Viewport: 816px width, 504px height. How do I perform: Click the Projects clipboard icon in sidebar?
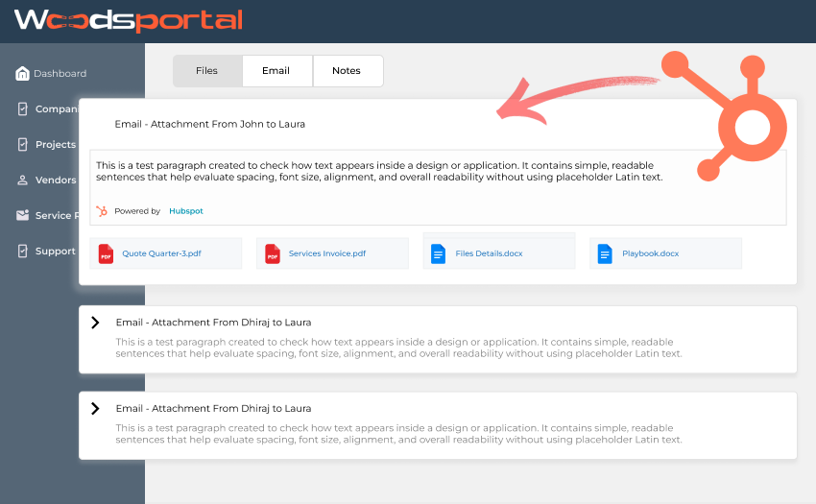22,144
